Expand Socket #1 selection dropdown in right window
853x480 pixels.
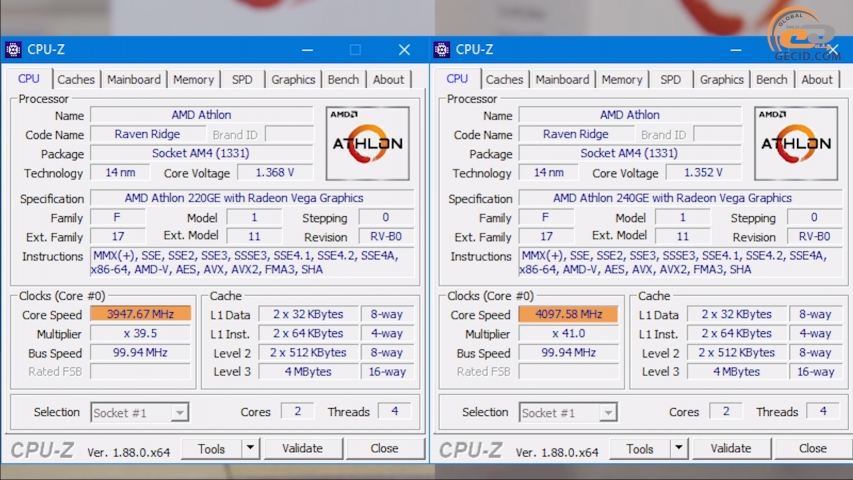608,413
